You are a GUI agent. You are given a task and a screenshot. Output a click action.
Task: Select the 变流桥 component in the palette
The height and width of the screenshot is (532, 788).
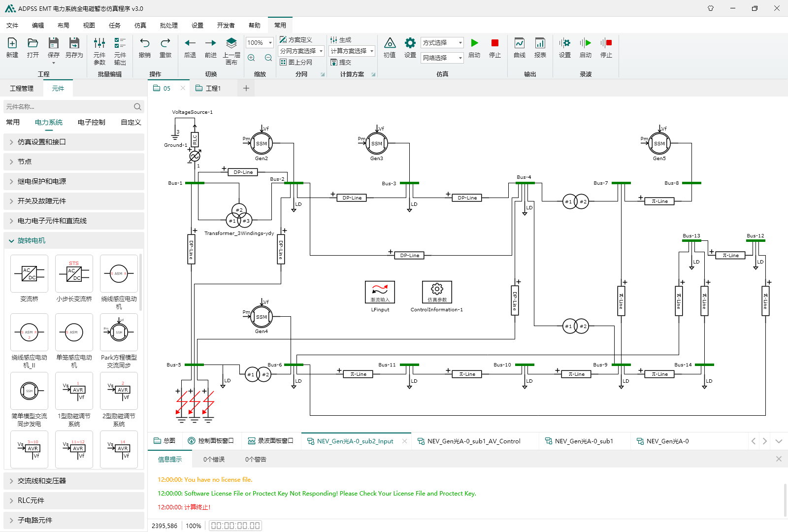29,273
